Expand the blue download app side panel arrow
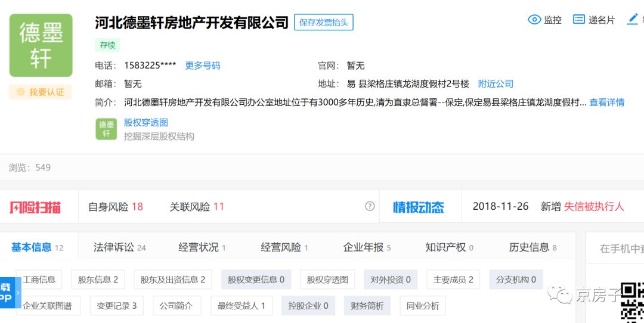This screenshot has height=323, width=644. pos(18,293)
